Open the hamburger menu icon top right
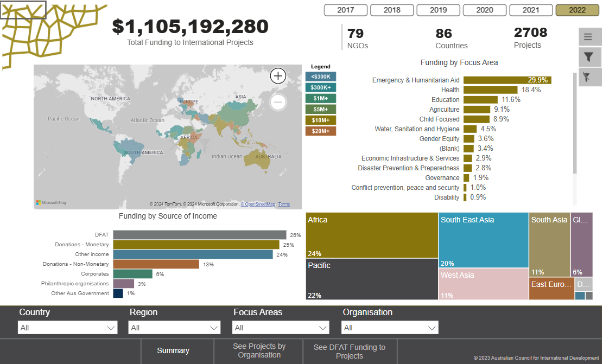This screenshot has width=603, height=364. (x=591, y=36)
